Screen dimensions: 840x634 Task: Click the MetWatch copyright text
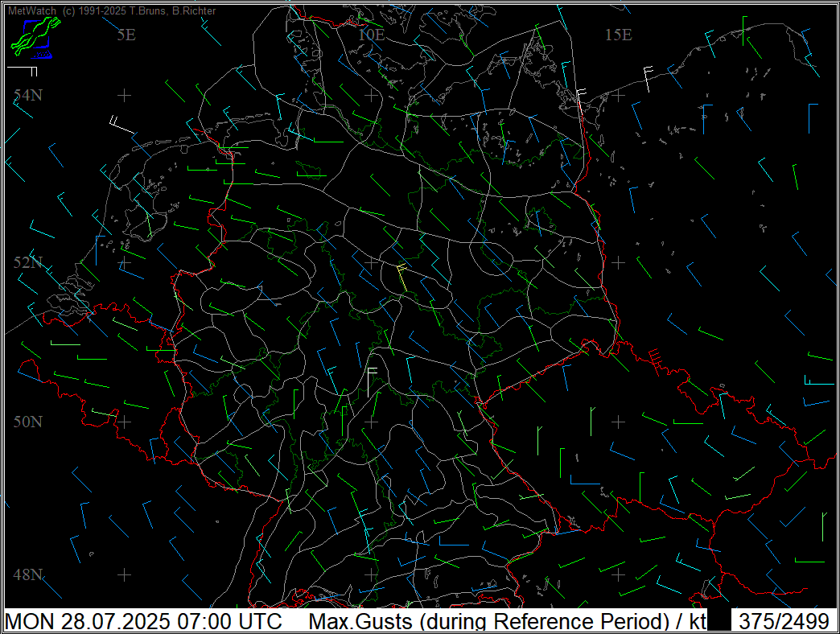pos(112,10)
